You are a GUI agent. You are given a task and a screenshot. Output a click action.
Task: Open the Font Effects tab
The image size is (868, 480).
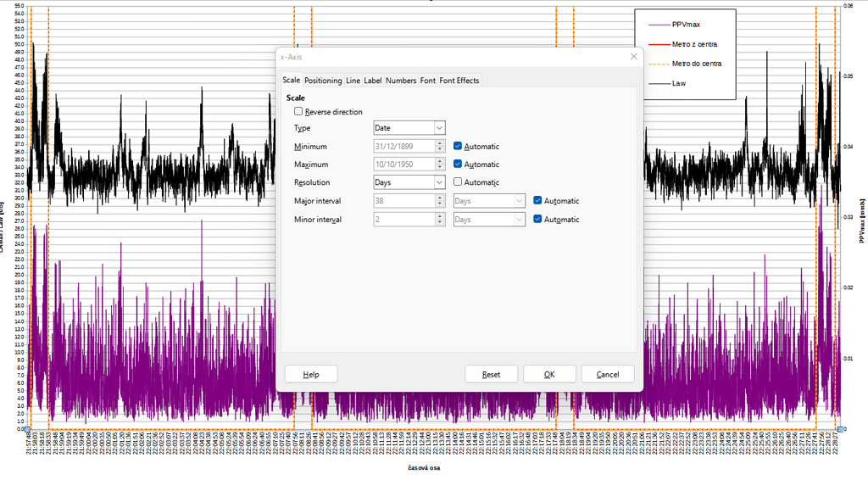click(459, 81)
